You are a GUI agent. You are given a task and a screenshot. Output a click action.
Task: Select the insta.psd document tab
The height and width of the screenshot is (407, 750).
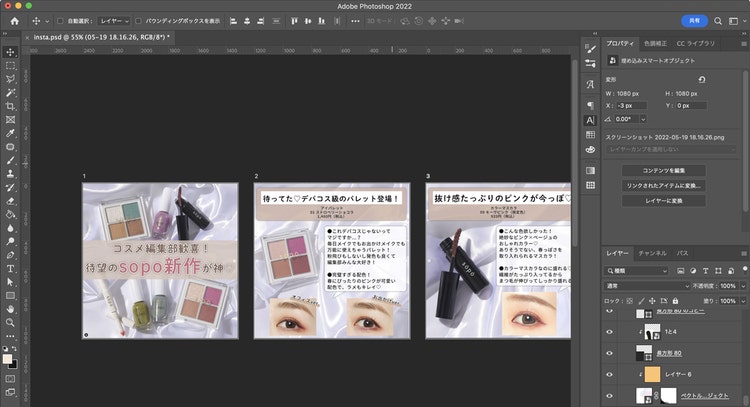99,37
